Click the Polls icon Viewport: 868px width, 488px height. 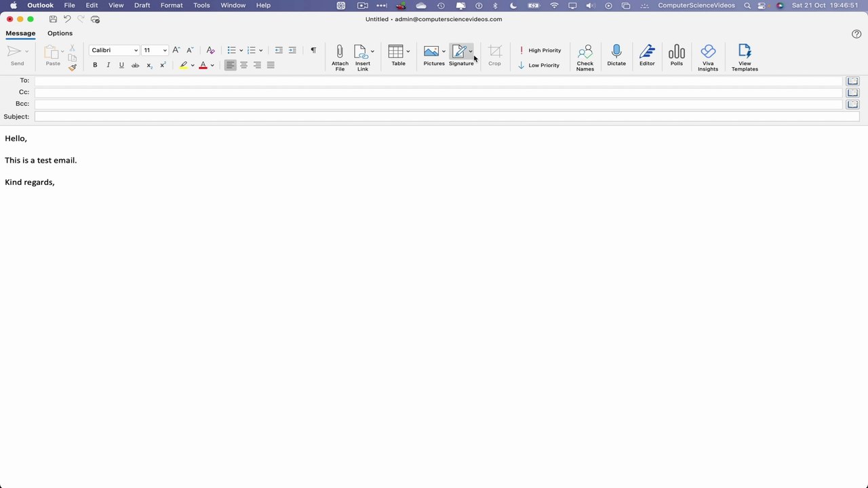(676, 52)
